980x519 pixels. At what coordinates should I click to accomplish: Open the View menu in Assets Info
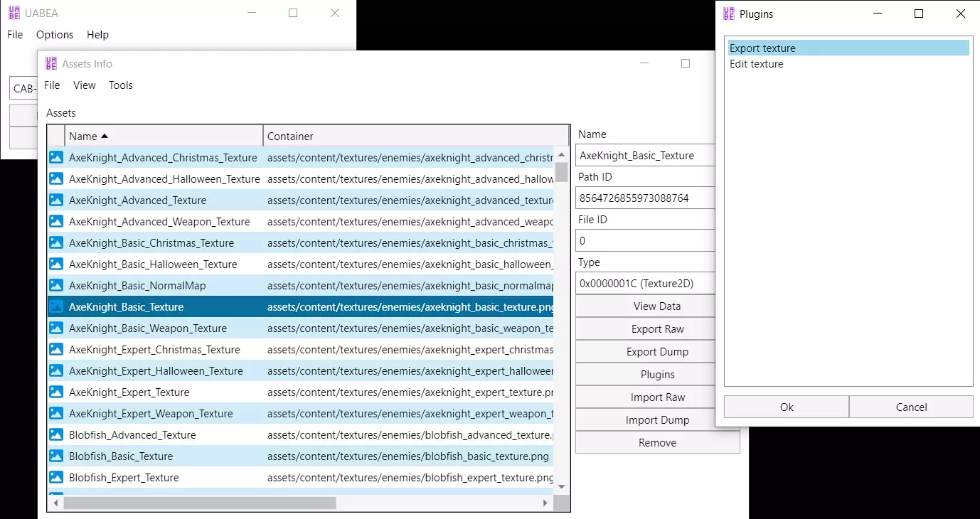[84, 85]
